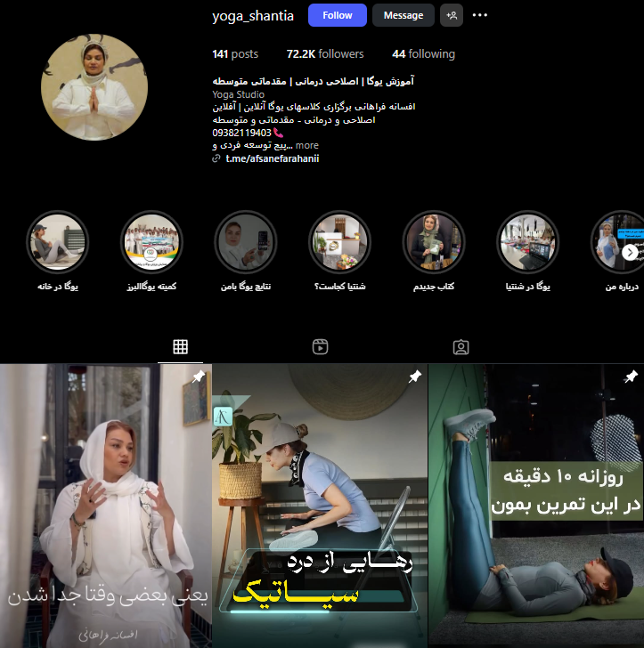
Task: Click the Yoga Studio category label
Action: click(238, 94)
